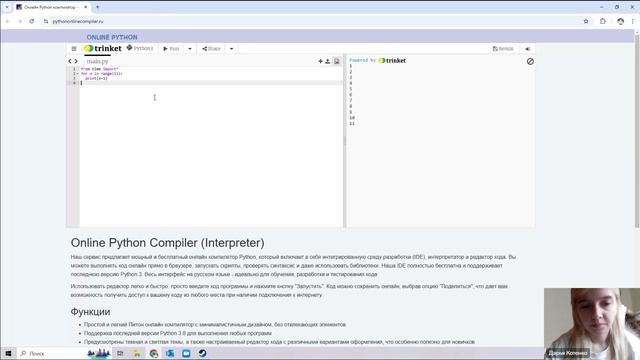Click output value 10 in the console

point(352,118)
